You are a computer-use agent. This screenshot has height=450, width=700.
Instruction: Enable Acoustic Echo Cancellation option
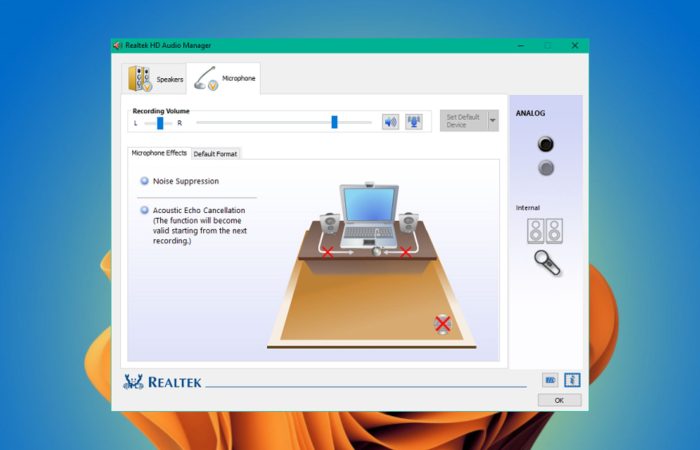144,210
